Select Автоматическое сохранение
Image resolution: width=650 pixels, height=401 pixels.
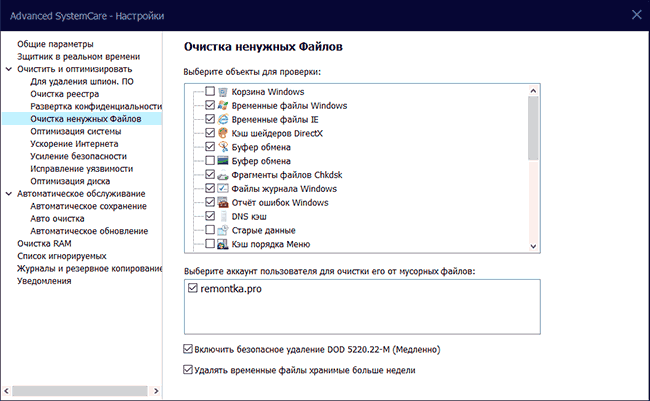88,206
